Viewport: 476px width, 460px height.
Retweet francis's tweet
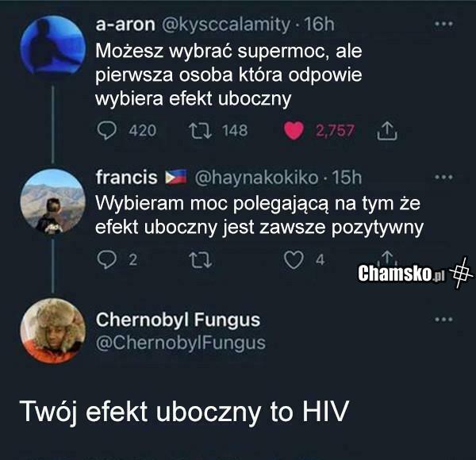(x=201, y=260)
